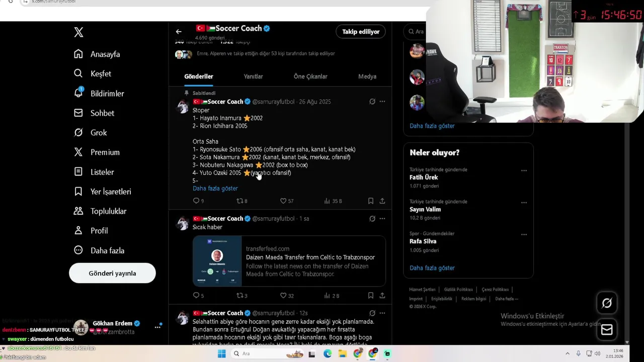644x362 pixels.
Task: Open @samurayfutbol handle on the pinned post
Action: [273, 102]
